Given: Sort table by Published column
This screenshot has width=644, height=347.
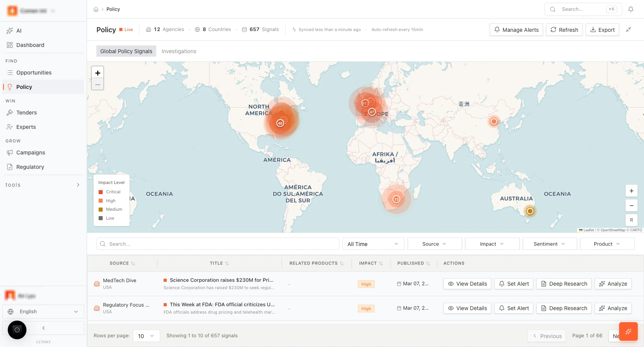Looking at the screenshot, I should coord(414,263).
